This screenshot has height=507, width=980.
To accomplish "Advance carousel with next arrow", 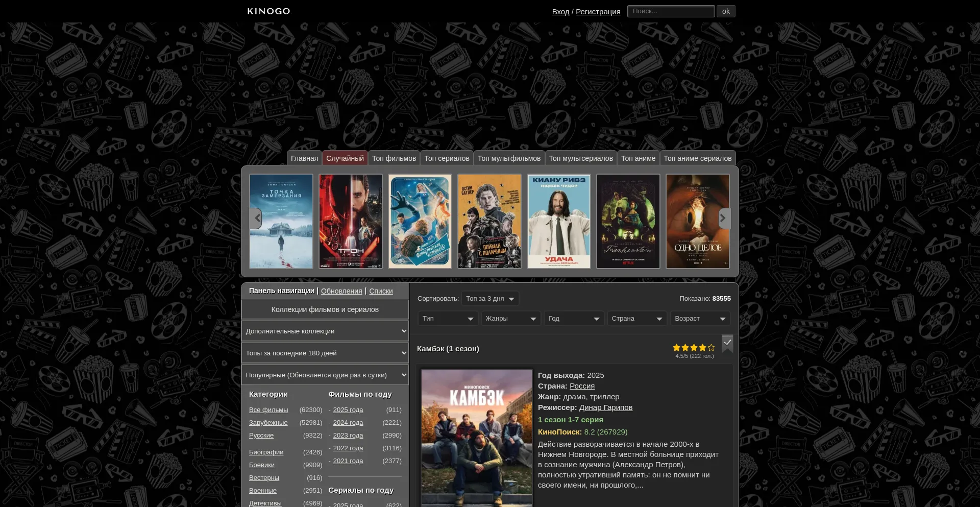I will pos(724,219).
